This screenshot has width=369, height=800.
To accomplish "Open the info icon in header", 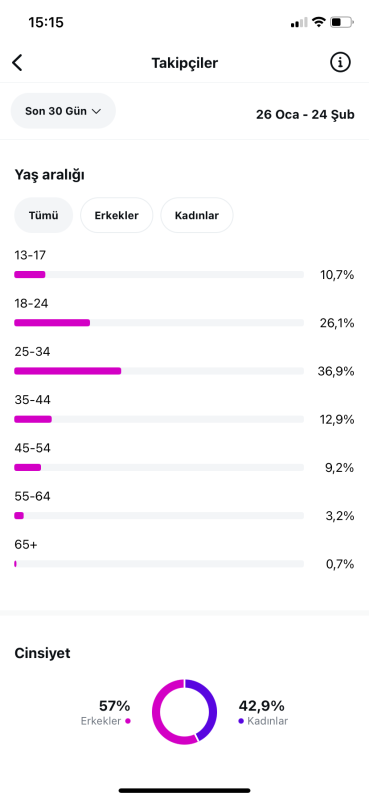I will pyautogui.click(x=340, y=63).
